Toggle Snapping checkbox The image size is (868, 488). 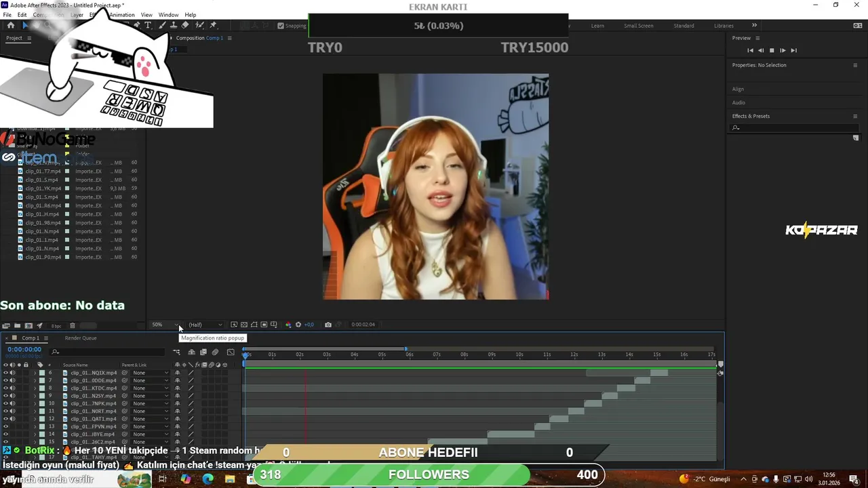coord(281,26)
